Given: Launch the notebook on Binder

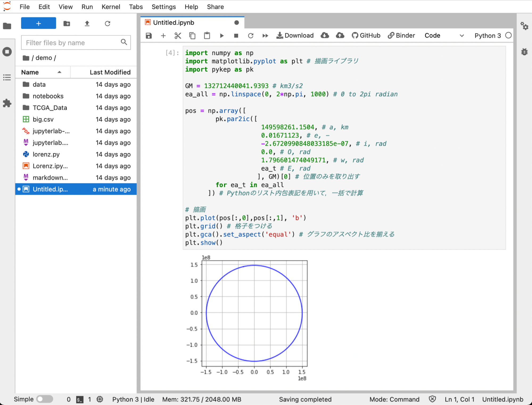Looking at the screenshot, I should (x=401, y=35).
